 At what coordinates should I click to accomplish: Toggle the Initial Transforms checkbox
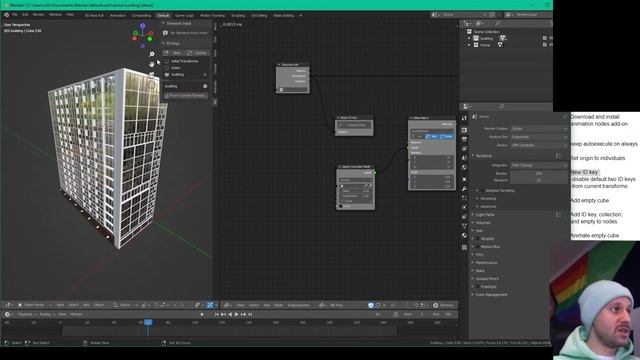click(x=167, y=61)
